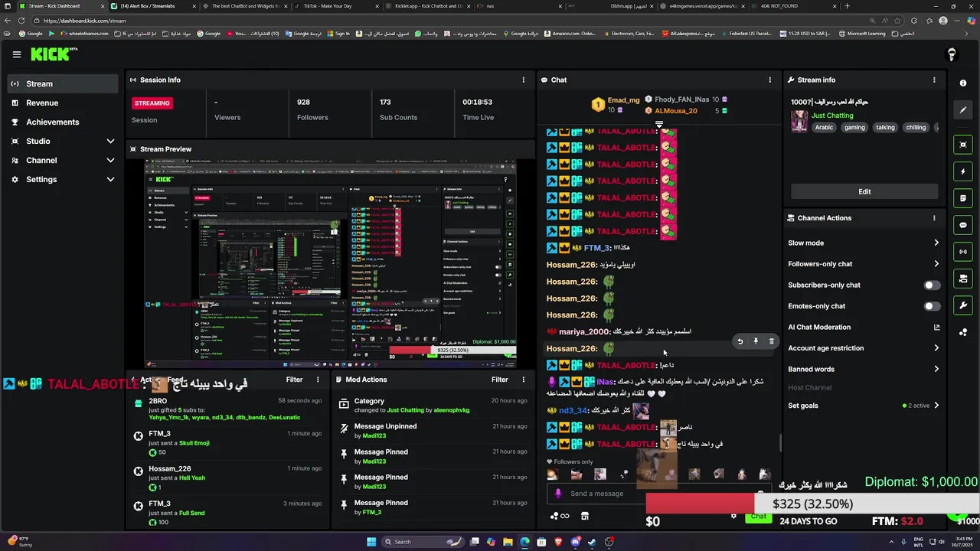This screenshot has width=980, height=551.
Task: Click the Just Chatting category link
Action: pyautogui.click(x=832, y=116)
